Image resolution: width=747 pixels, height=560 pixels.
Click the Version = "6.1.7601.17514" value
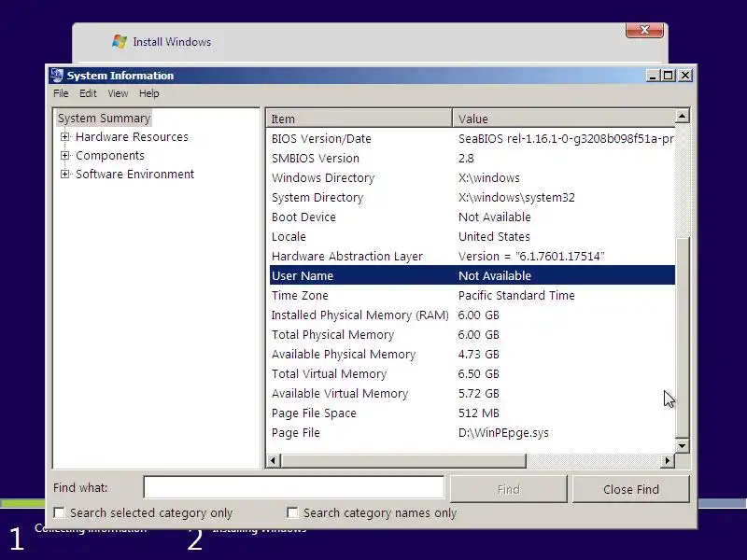(x=531, y=256)
